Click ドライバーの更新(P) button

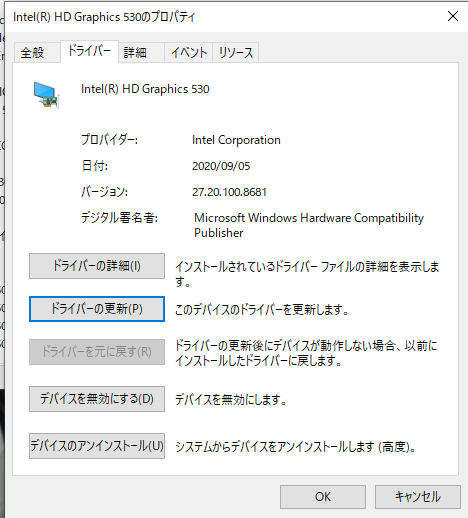click(97, 309)
